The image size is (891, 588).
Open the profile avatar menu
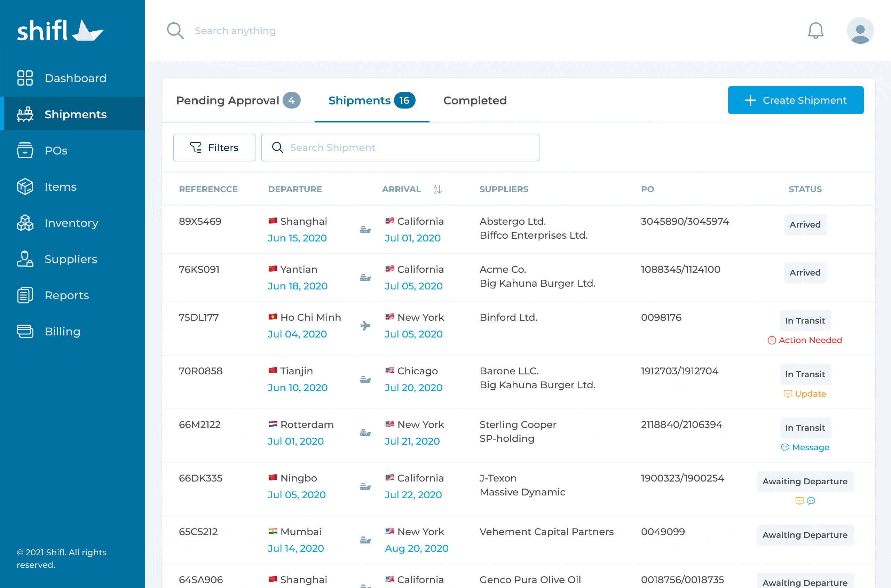click(x=860, y=30)
